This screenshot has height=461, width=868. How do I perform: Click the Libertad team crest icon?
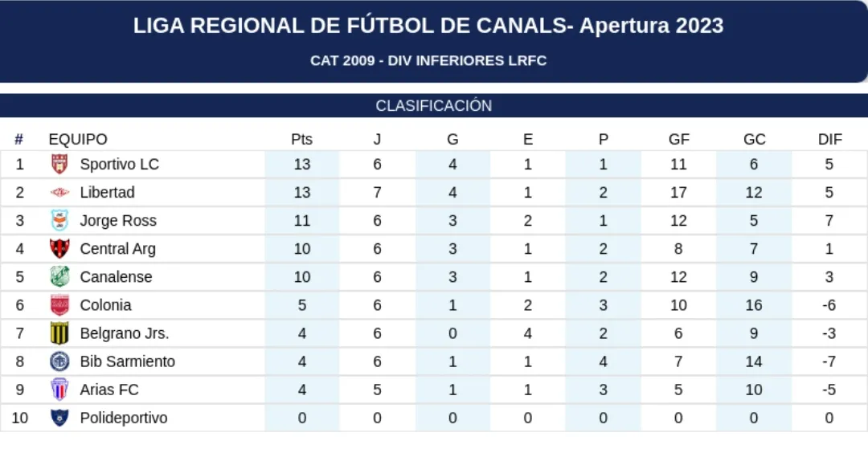pos(59,193)
